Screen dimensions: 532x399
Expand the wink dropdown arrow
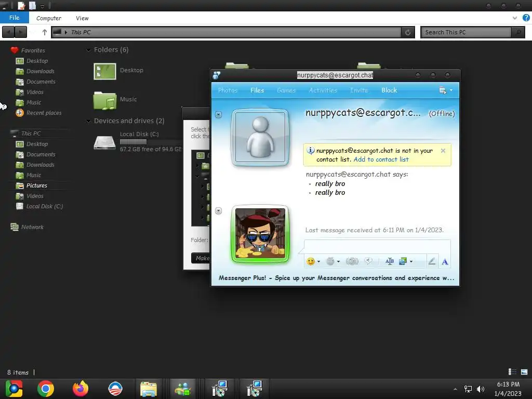click(x=338, y=262)
